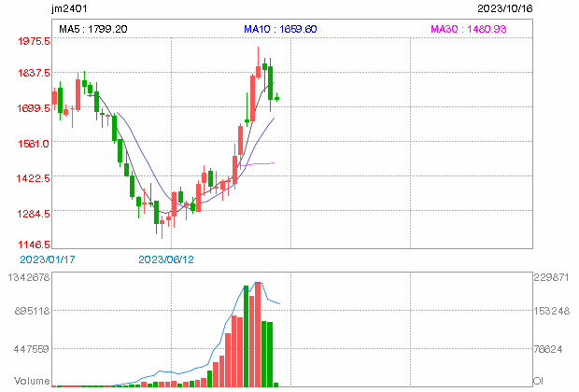579x392 pixels.
Task: Click the 229871 open interest label
Action: 551,277
